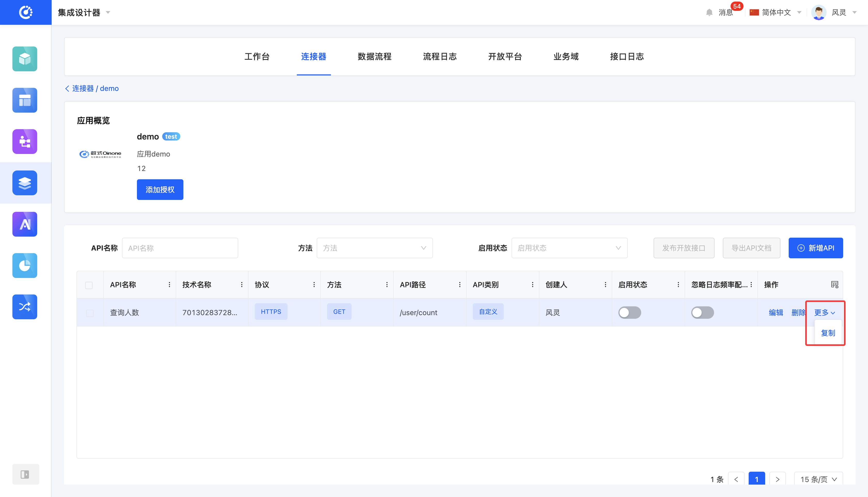Expand the 启用状态 filter dropdown
Screen dimensions: 868x497
click(569, 248)
